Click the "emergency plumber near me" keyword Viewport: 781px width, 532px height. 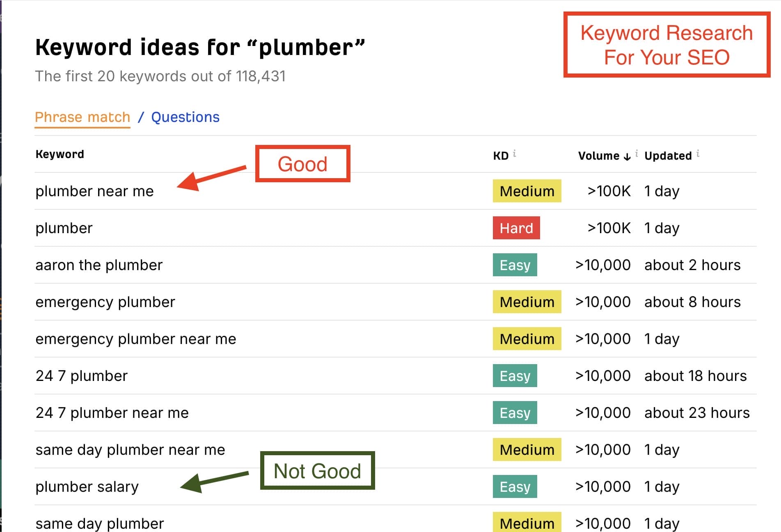click(136, 339)
